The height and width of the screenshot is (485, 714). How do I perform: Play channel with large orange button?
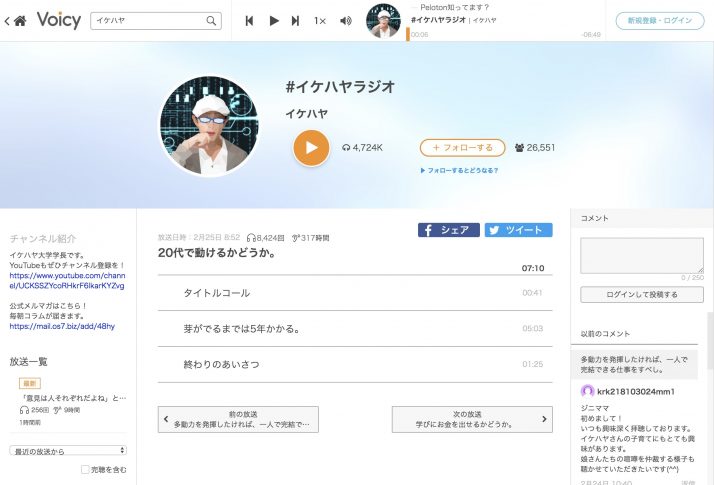(311, 147)
